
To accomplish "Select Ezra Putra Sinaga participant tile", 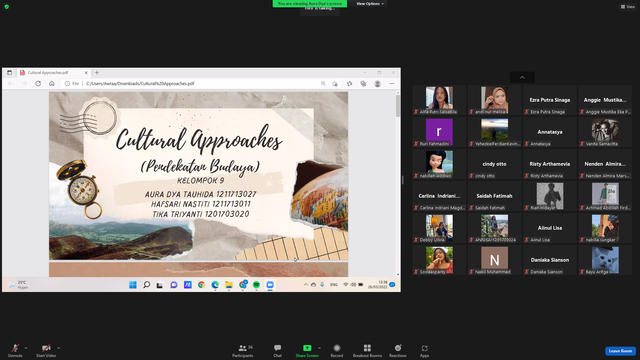I will 550,100.
